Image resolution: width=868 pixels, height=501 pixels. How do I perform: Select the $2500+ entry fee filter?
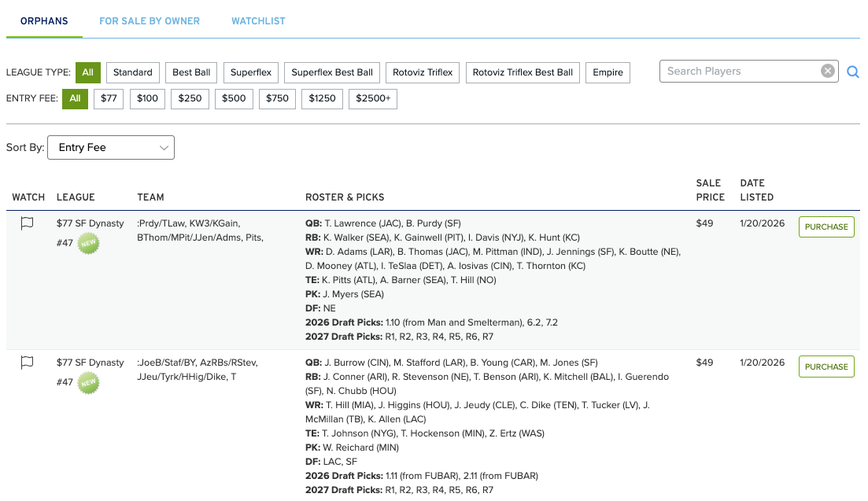pyautogui.click(x=373, y=99)
